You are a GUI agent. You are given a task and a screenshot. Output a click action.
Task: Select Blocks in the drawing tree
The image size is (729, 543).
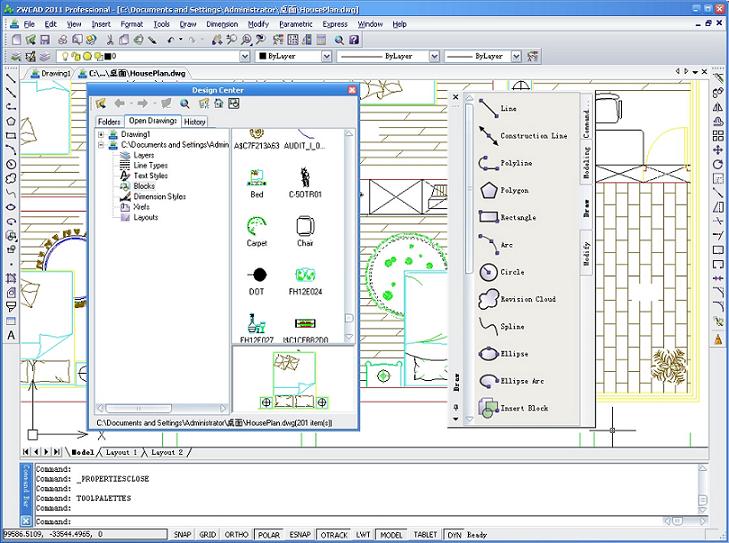[x=144, y=186]
